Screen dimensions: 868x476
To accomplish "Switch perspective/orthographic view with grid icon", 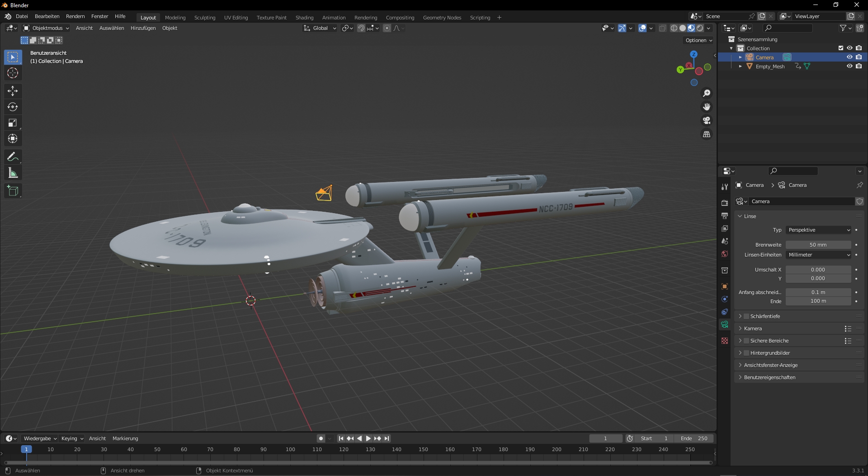I will [x=707, y=134].
